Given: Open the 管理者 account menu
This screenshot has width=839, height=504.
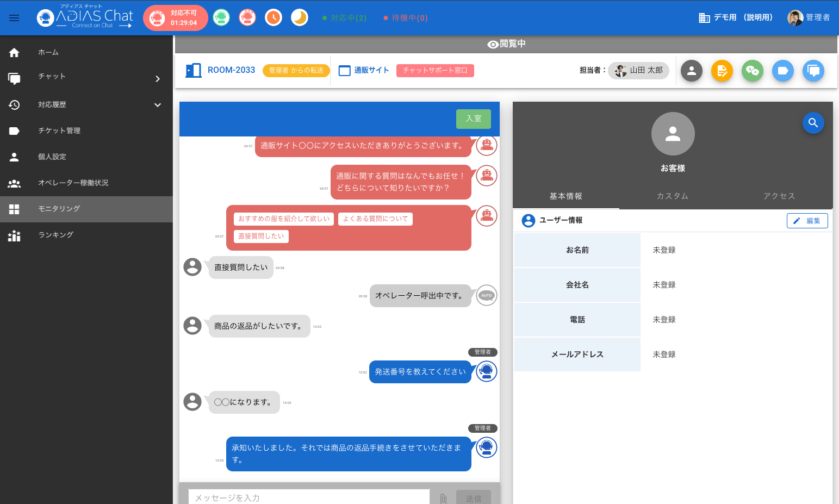Looking at the screenshot, I should pos(809,18).
